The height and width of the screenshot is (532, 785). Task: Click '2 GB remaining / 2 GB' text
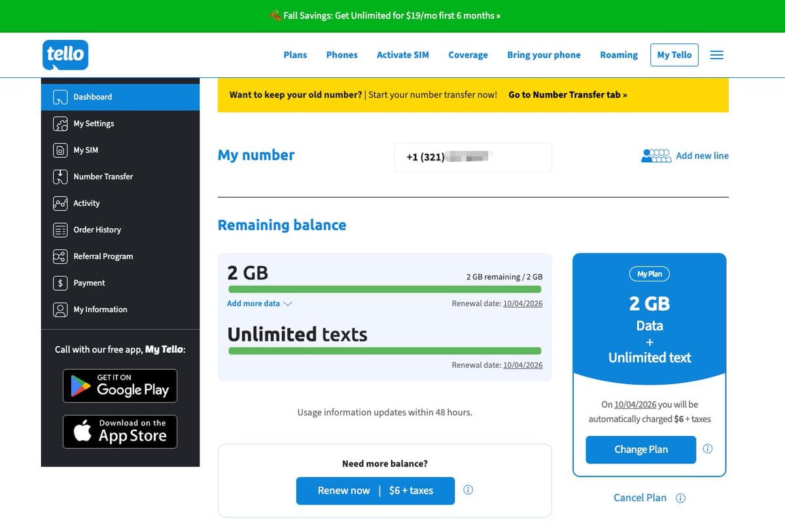(504, 277)
